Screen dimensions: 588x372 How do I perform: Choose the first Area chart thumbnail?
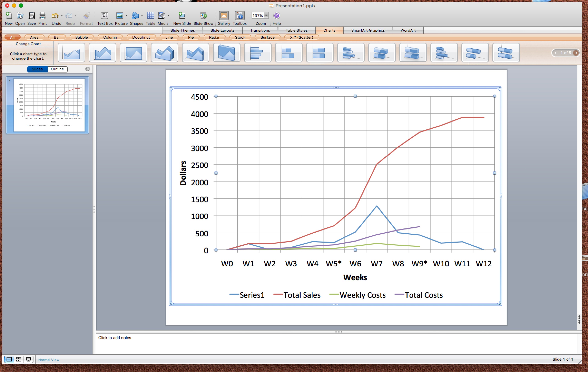pos(71,53)
